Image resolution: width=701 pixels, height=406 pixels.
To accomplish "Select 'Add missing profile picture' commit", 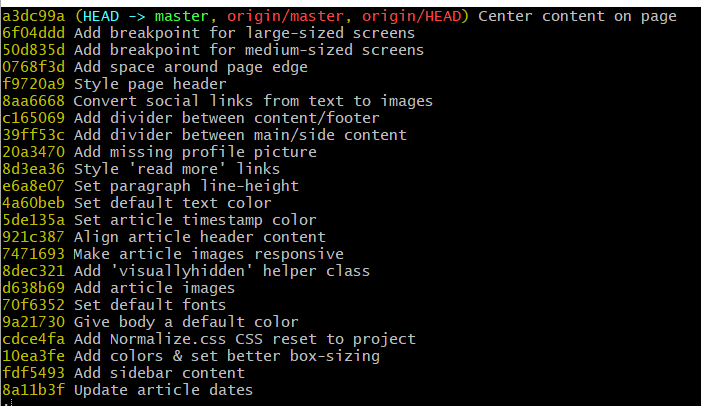I will [x=159, y=152].
